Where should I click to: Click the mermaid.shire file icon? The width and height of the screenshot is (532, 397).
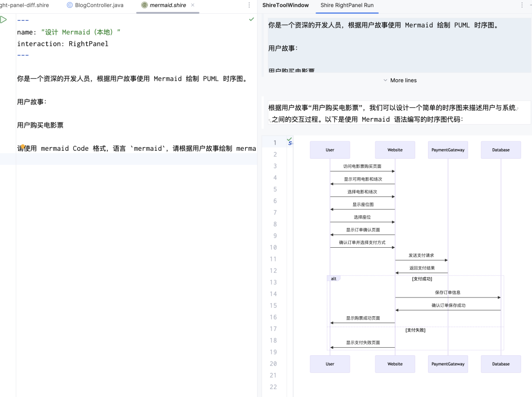[x=144, y=5]
